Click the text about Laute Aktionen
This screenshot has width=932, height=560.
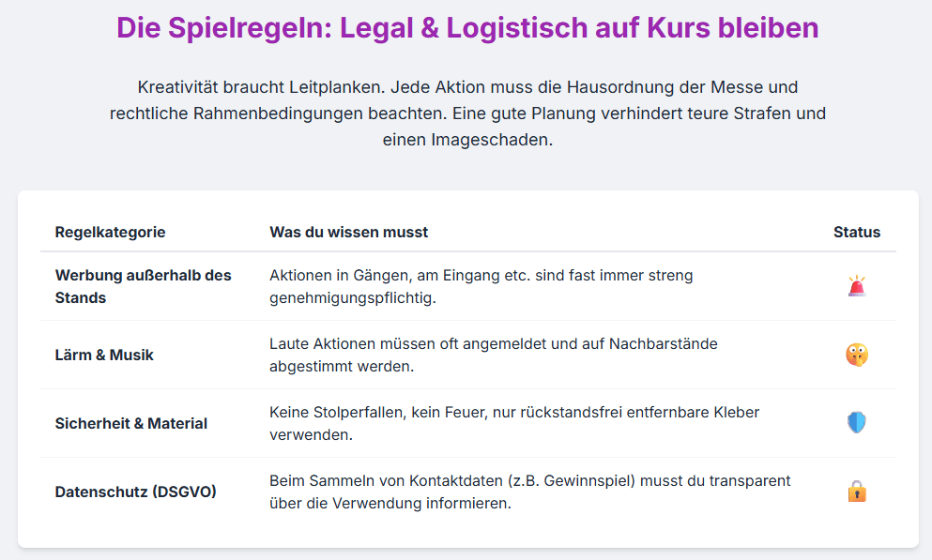(x=493, y=344)
